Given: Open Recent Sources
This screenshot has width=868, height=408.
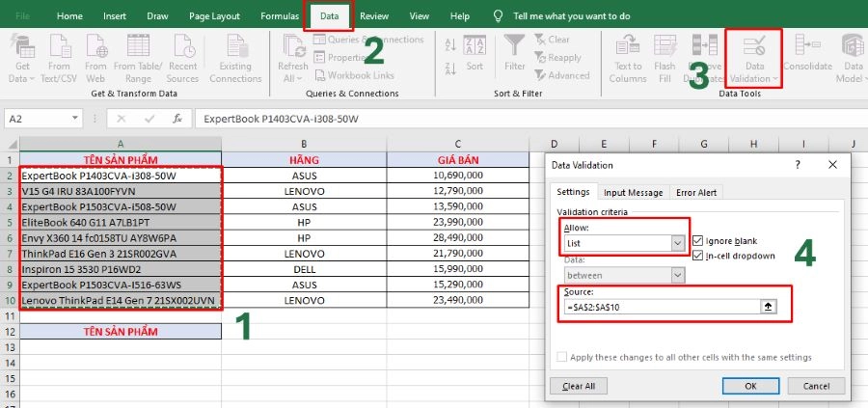Looking at the screenshot, I should (182, 59).
